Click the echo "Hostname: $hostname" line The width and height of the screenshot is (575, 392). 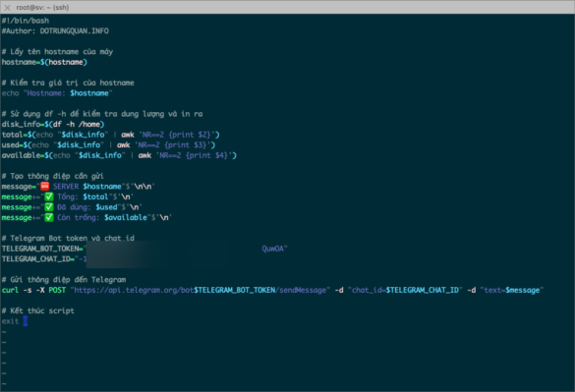(x=57, y=93)
